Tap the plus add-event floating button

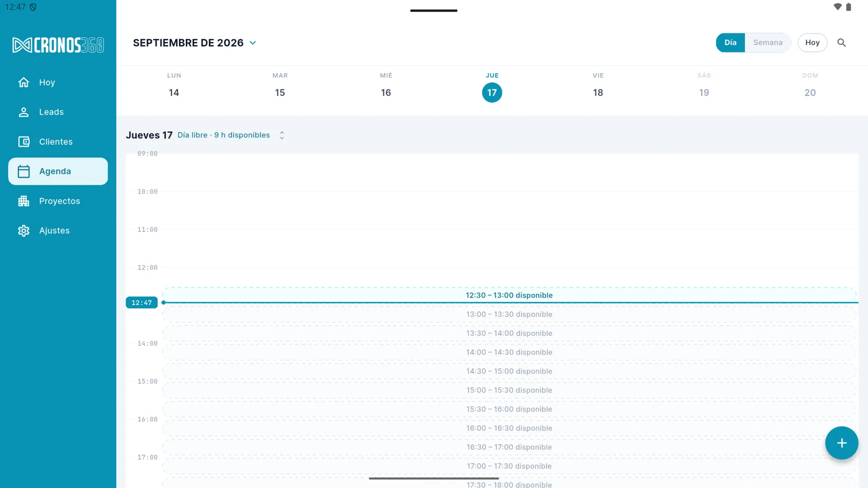coord(841,443)
